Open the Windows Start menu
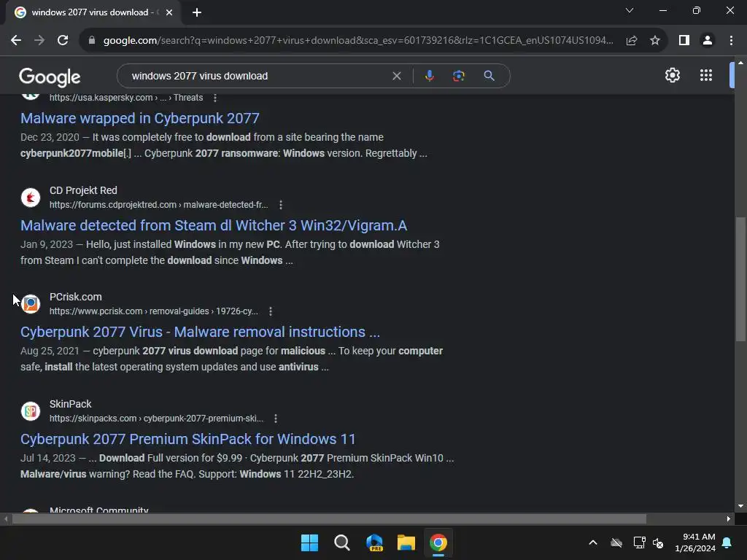Image resolution: width=747 pixels, height=560 pixels. [309, 542]
